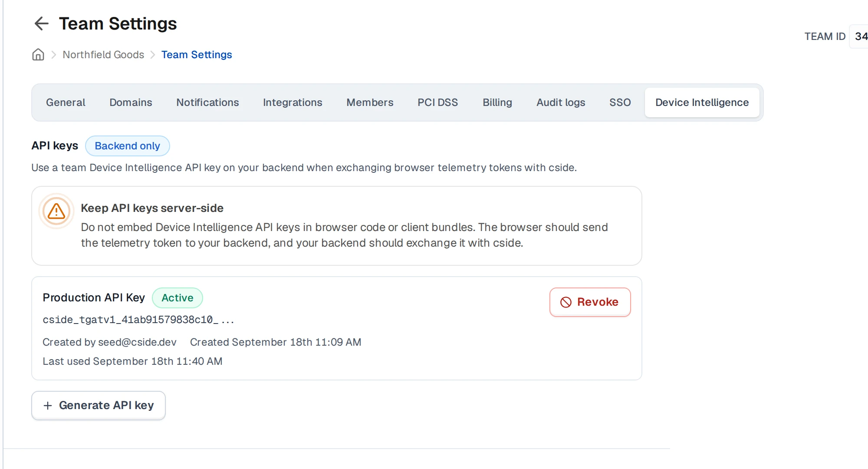Click the Active status badge

(177, 298)
